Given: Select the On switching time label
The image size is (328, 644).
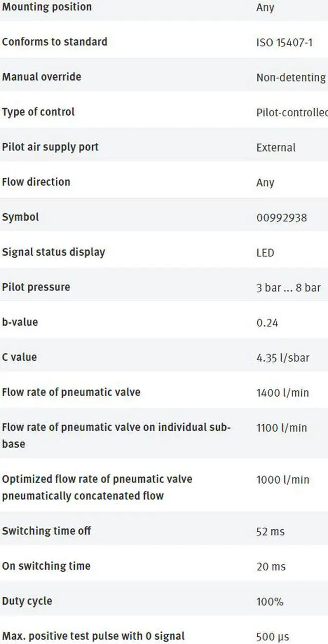Looking at the screenshot, I should 46,566.
